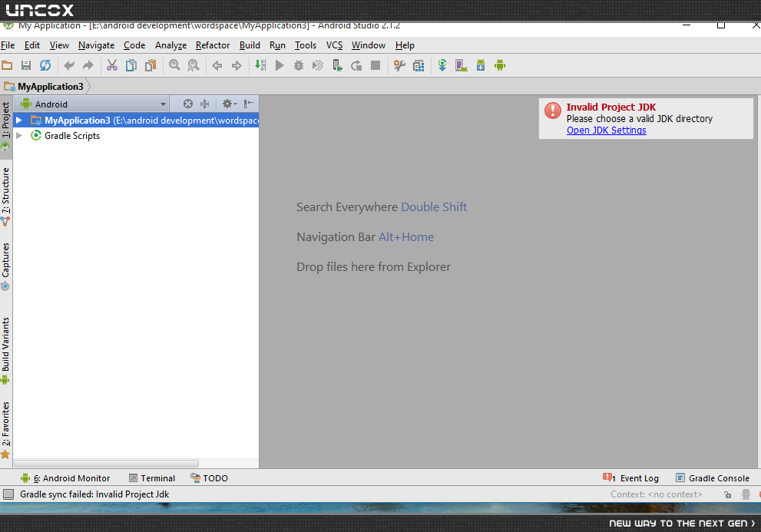Click the Synchronize refresh icon
The height and width of the screenshot is (532, 761).
pos(45,65)
